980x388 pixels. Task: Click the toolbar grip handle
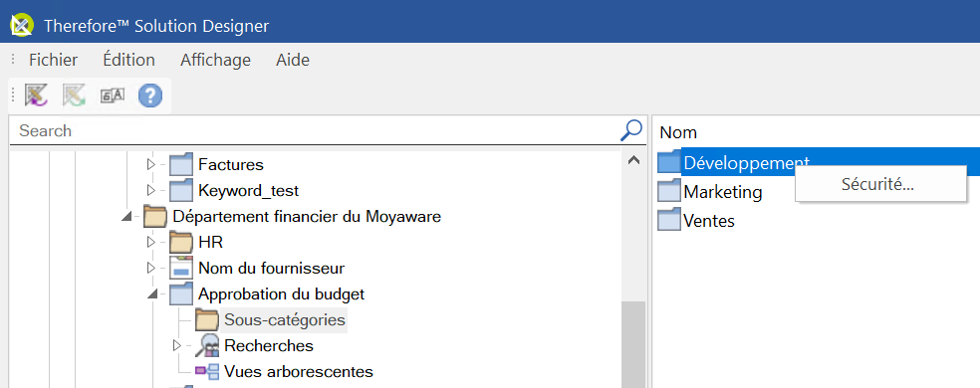13,96
